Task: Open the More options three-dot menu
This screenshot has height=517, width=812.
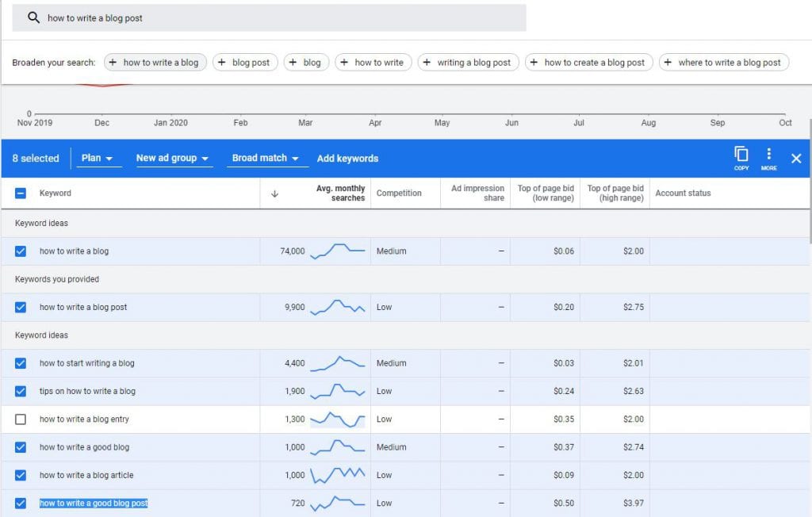Action: pyautogui.click(x=768, y=155)
